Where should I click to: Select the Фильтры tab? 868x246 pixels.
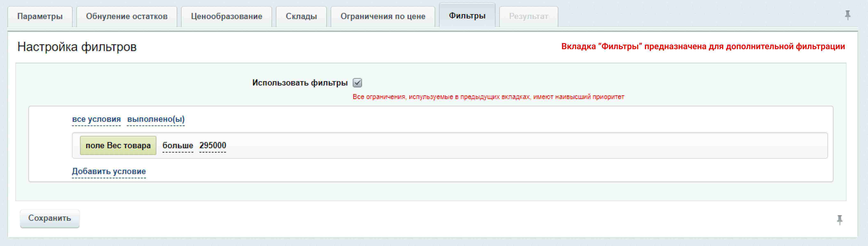click(x=467, y=16)
